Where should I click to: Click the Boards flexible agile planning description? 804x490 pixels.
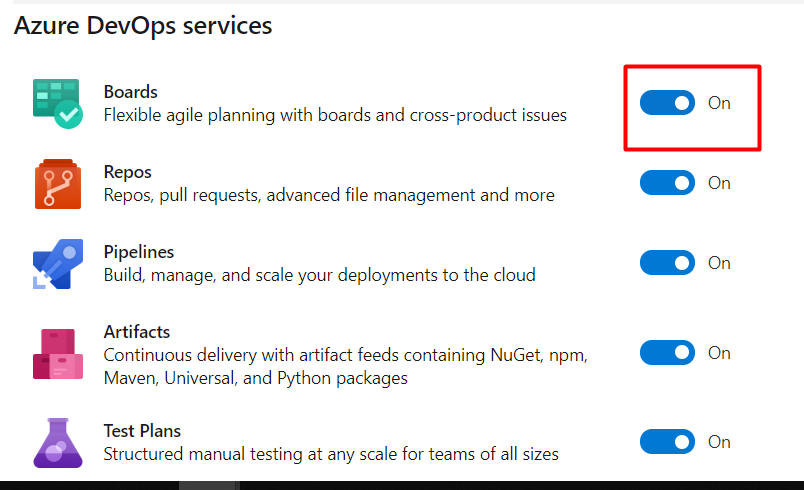coord(335,115)
